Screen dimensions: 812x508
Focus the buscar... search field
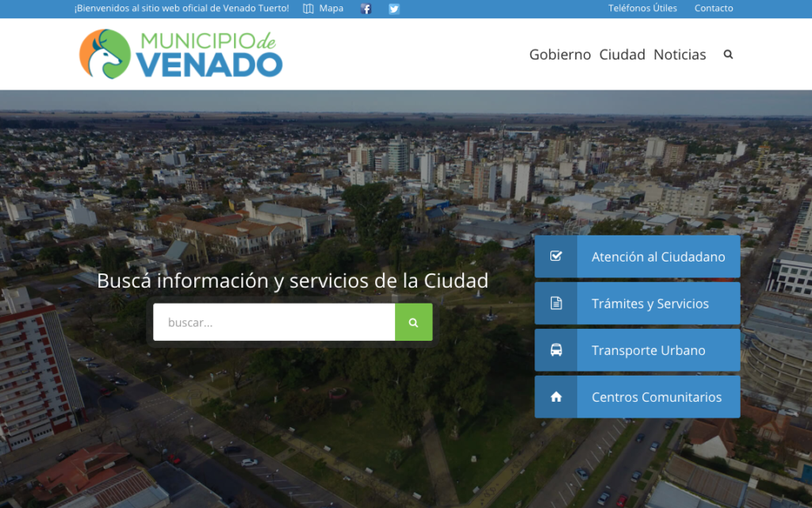[274, 323]
